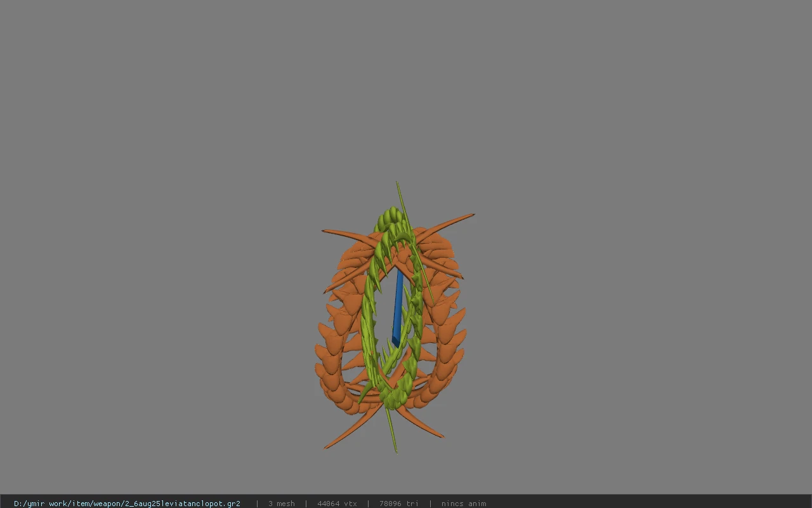Click the file path ending in leviatanclopot.gr2

click(x=127, y=504)
